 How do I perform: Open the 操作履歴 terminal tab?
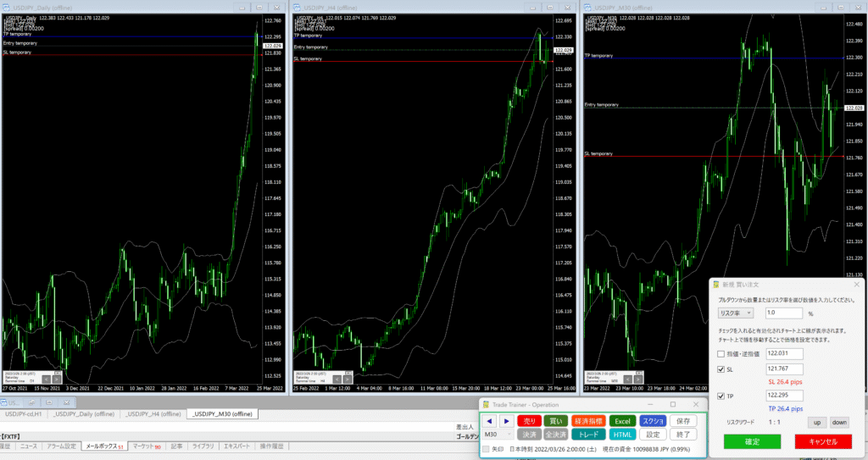(272, 446)
